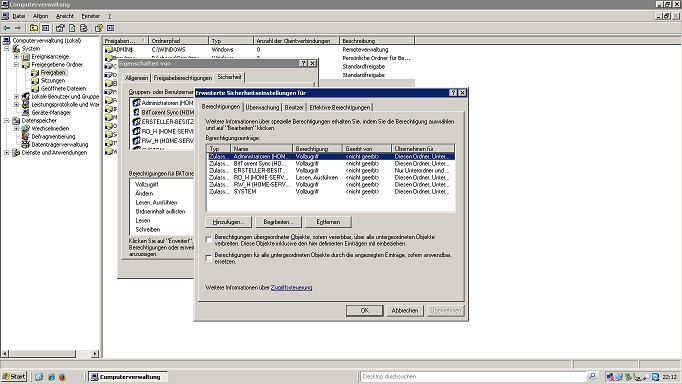Click the Export list toolbar icon
Screen dimensions: 682x384
click(84, 28)
